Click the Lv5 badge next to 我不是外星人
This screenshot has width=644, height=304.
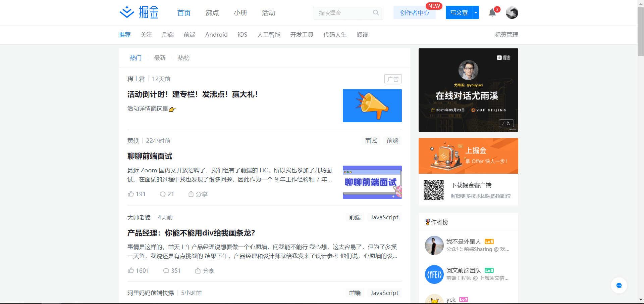coord(489,242)
